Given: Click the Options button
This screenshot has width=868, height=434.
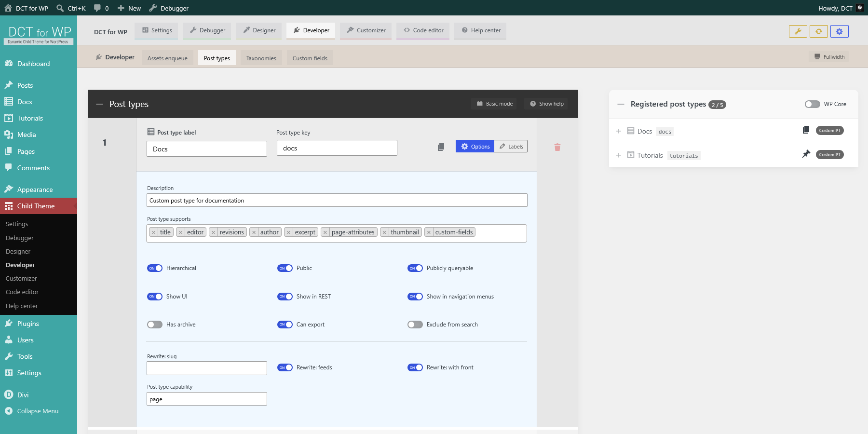Looking at the screenshot, I should point(475,147).
